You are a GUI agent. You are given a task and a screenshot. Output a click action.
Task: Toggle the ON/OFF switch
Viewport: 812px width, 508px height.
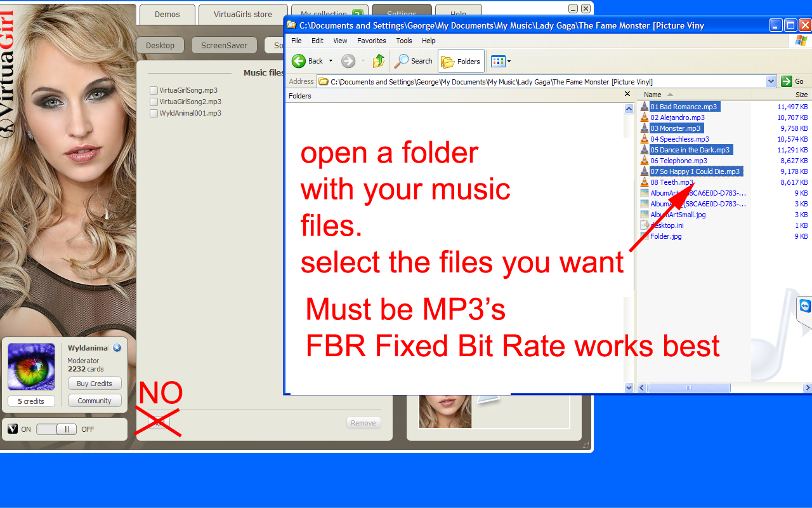pos(56,429)
